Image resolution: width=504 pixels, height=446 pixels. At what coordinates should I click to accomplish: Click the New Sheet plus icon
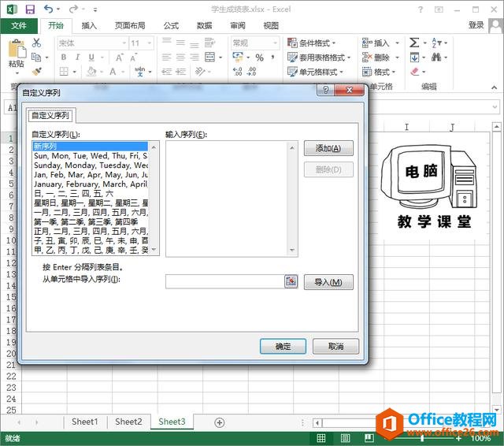[220, 422]
